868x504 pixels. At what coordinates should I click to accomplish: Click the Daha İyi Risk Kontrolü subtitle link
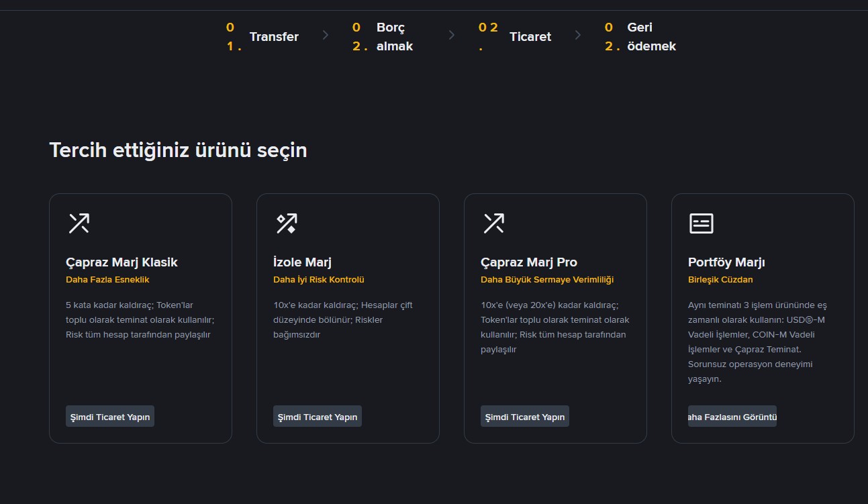coord(319,279)
